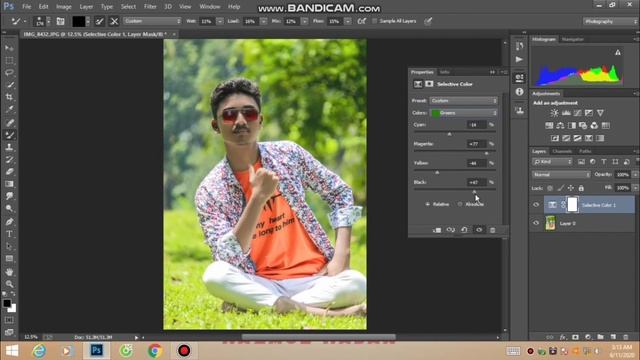Image resolution: width=640 pixels, height=360 pixels.
Task: Open the File menu
Action: click(27, 7)
